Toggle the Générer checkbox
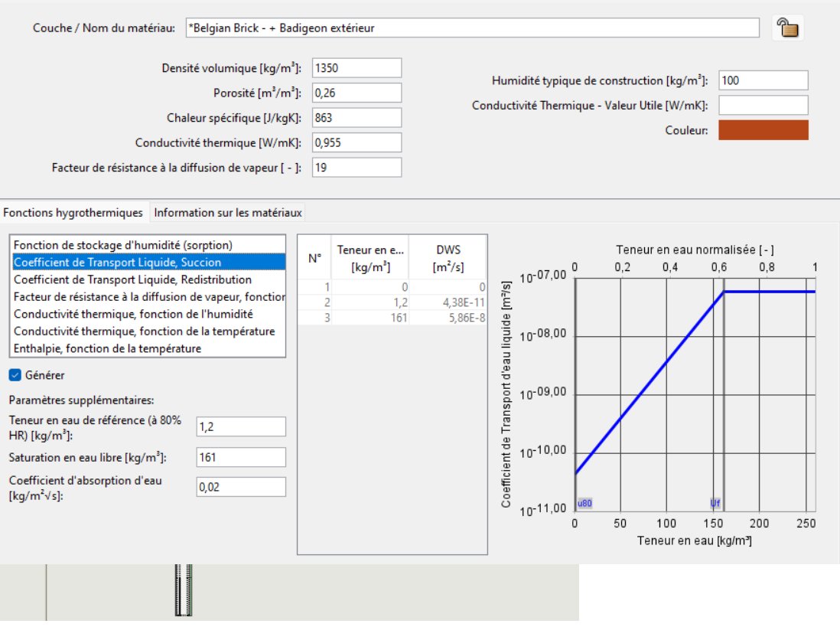 click(15, 375)
